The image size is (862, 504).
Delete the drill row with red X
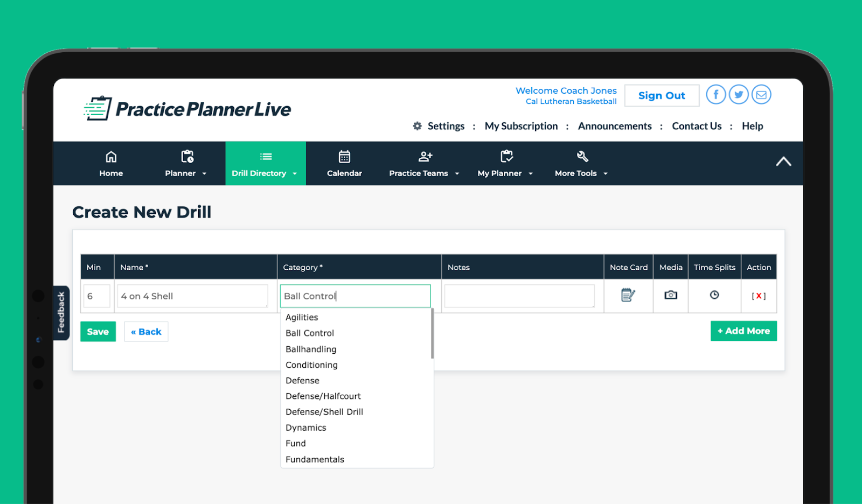(x=759, y=296)
